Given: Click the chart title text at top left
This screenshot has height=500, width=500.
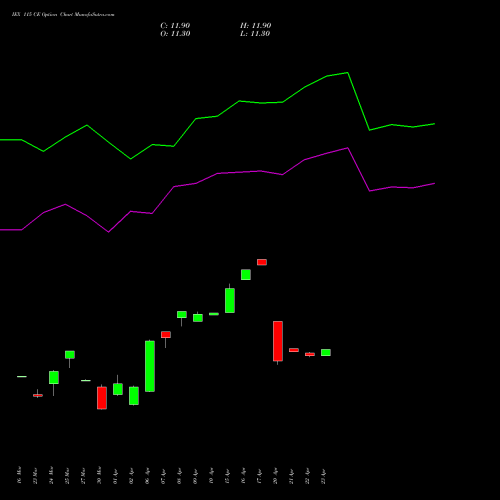Looking at the screenshot, I should click(63, 15).
